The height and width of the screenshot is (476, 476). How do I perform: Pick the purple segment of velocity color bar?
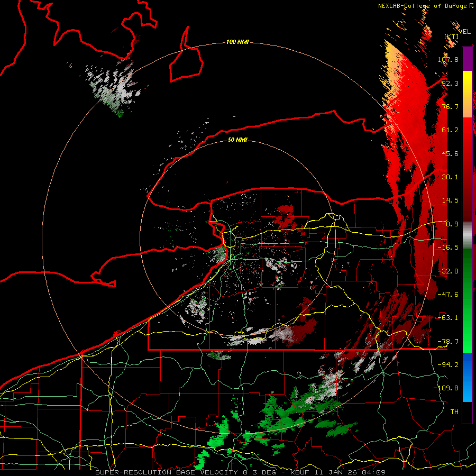pos(467,59)
